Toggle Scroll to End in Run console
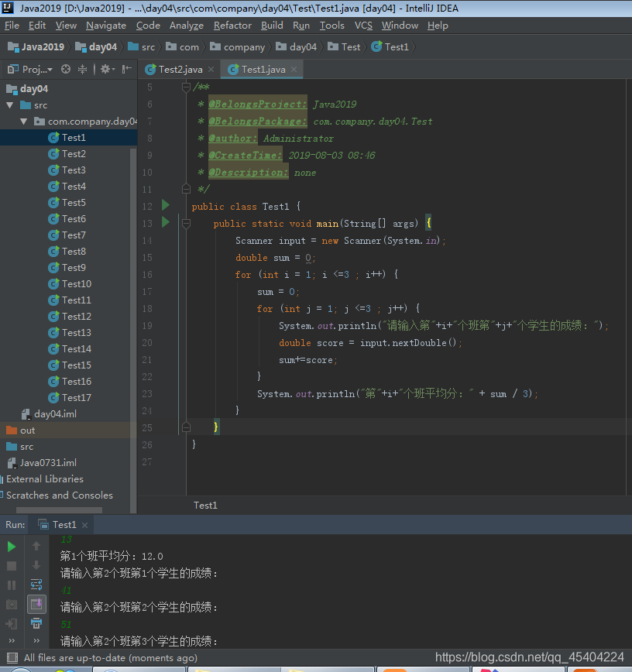 pyautogui.click(x=36, y=604)
